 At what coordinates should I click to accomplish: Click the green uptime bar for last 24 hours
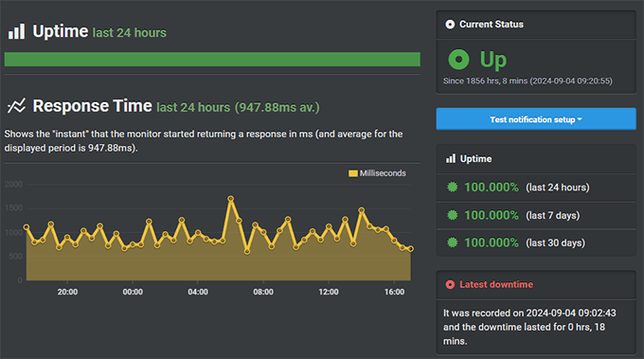(x=212, y=59)
